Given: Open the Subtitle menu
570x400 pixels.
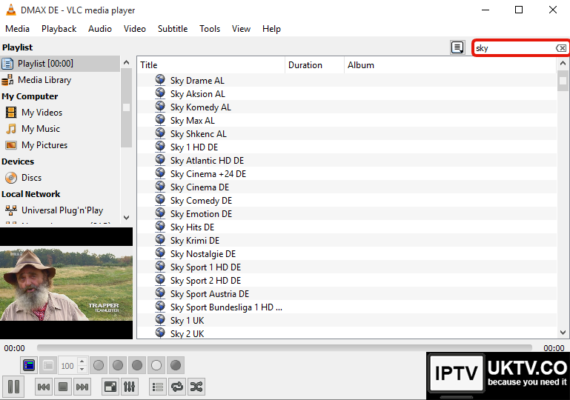Looking at the screenshot, I should (x=173, y=29).
